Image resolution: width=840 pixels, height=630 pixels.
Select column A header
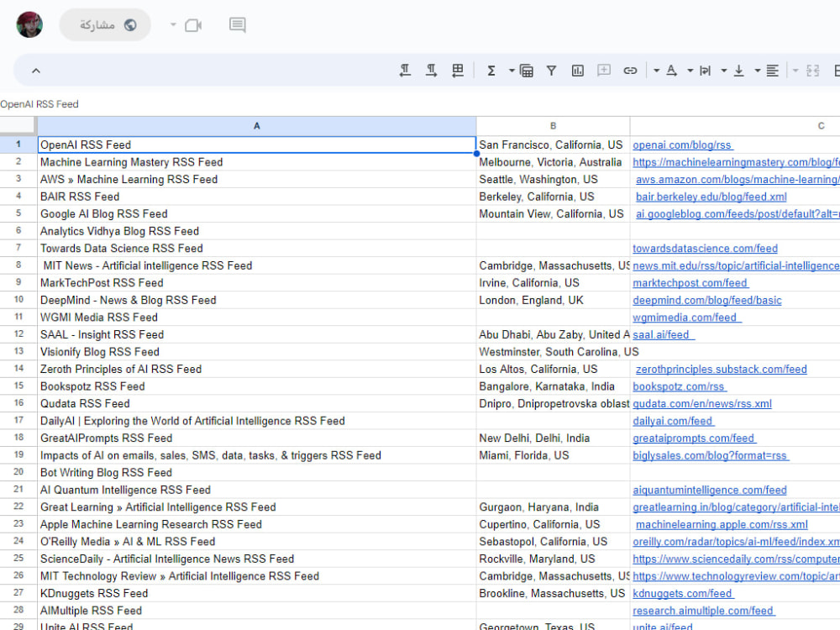click(x=256, y=126)
